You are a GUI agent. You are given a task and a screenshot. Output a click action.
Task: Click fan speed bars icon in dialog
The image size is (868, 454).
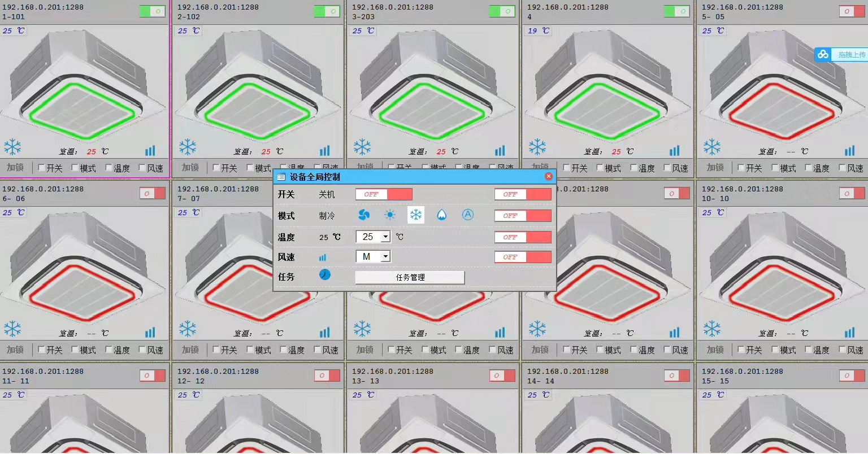coord(323,257)
